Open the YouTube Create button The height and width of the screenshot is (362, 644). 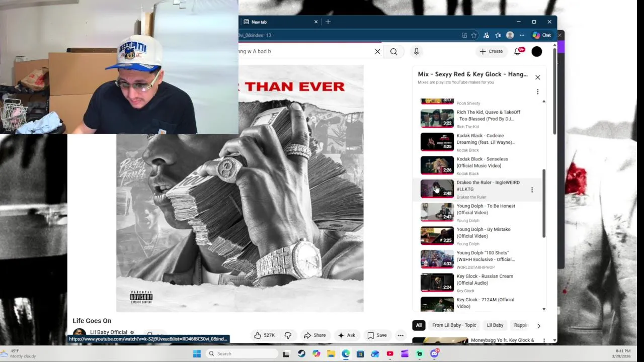tap(491, 51)
